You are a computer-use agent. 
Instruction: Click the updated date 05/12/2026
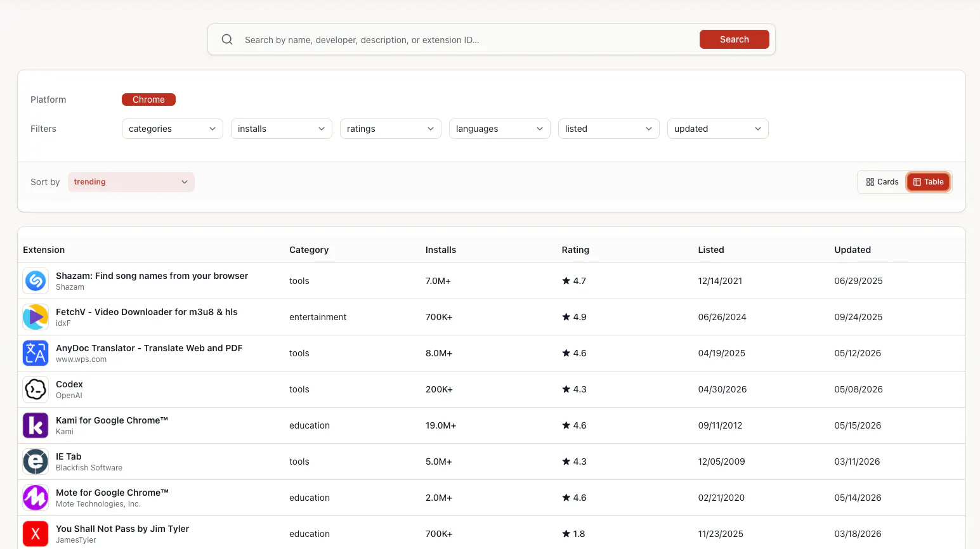point(858,353)
